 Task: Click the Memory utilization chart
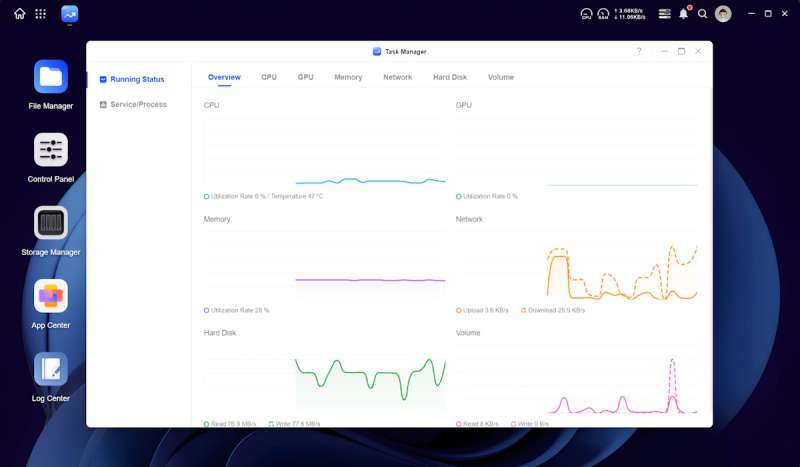tap(324, 265)
